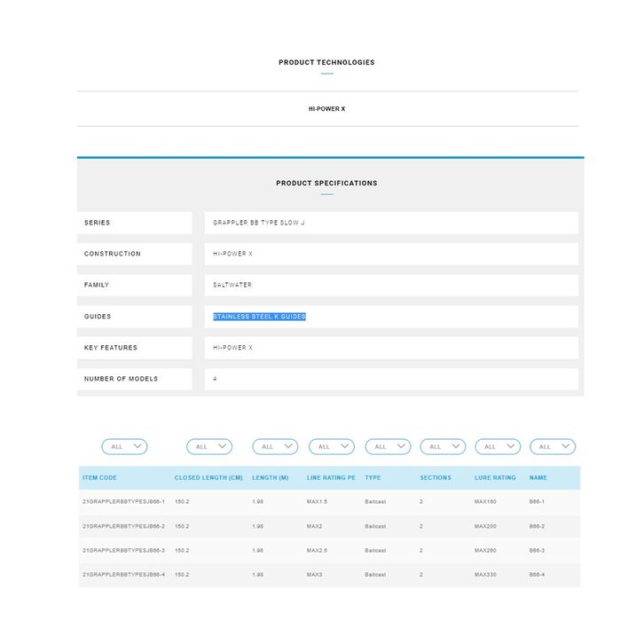
Task: Click the Grappler BB Type Slow J series value
Action: (x=258, y=223)
